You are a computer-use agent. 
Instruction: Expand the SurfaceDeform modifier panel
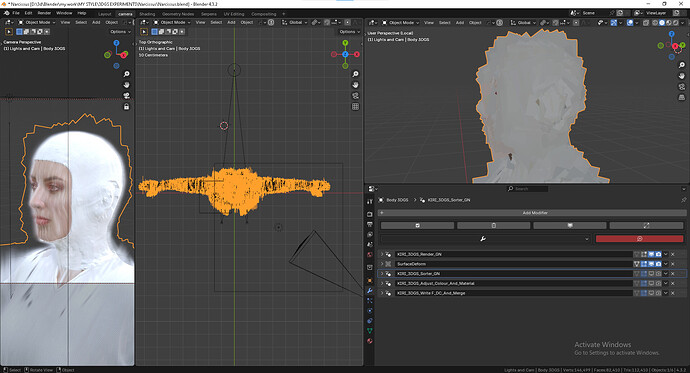tap(382, 264)
